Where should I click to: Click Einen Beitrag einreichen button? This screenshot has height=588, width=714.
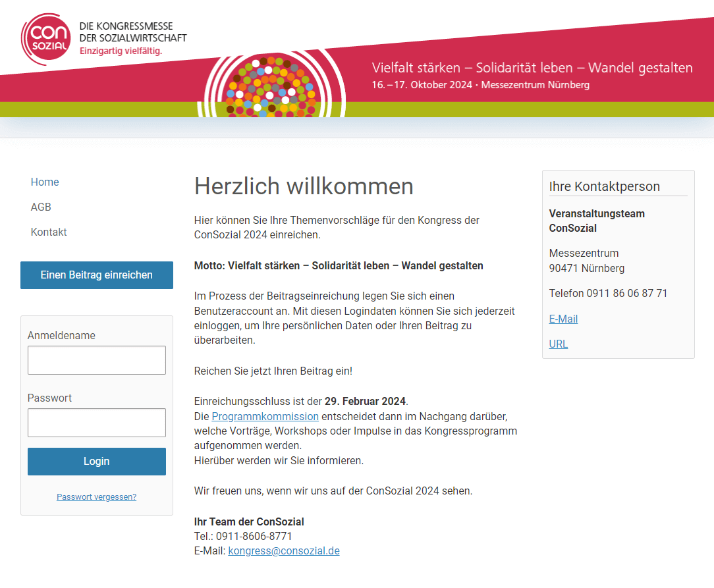click(x=97, y=275)
